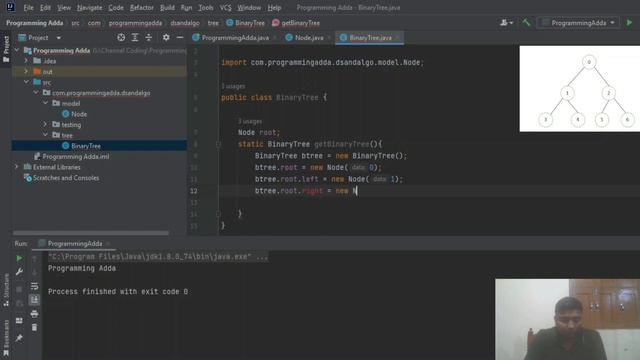Open Project panel gear options

(166, 38)
